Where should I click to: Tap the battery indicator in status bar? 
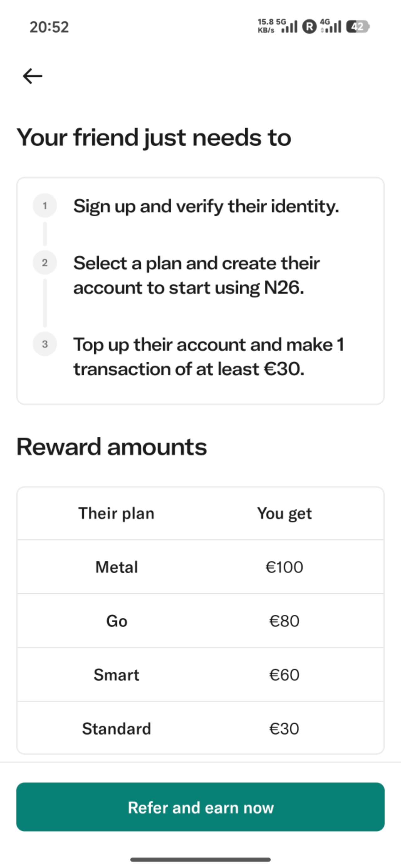(358, 27)
